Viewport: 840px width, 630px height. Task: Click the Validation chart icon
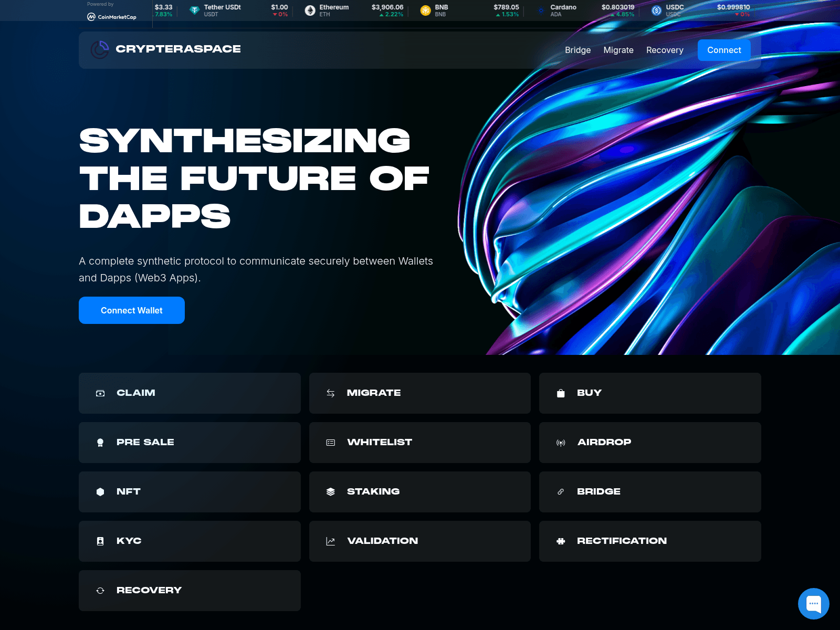(330, 541)
